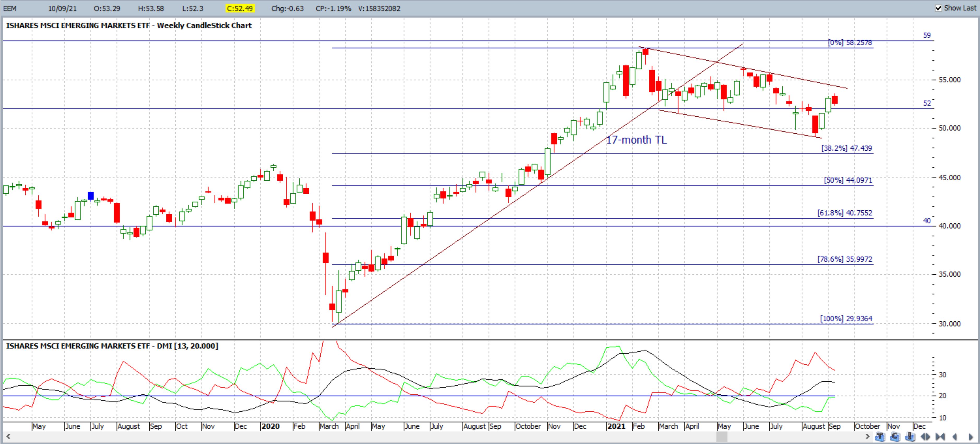
Task: Click the Chg:-0.63 value
Action: [287, 8]
